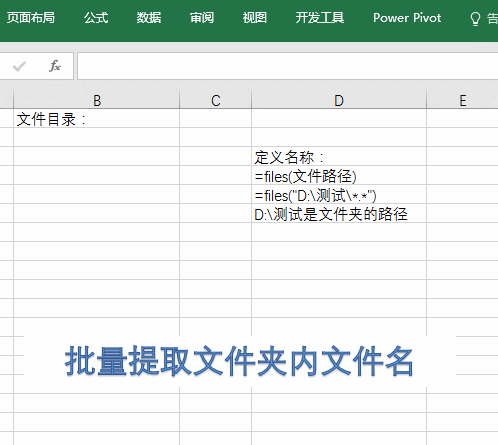Select column D header
Screen dimensions: 498x445
coord(339,100)
